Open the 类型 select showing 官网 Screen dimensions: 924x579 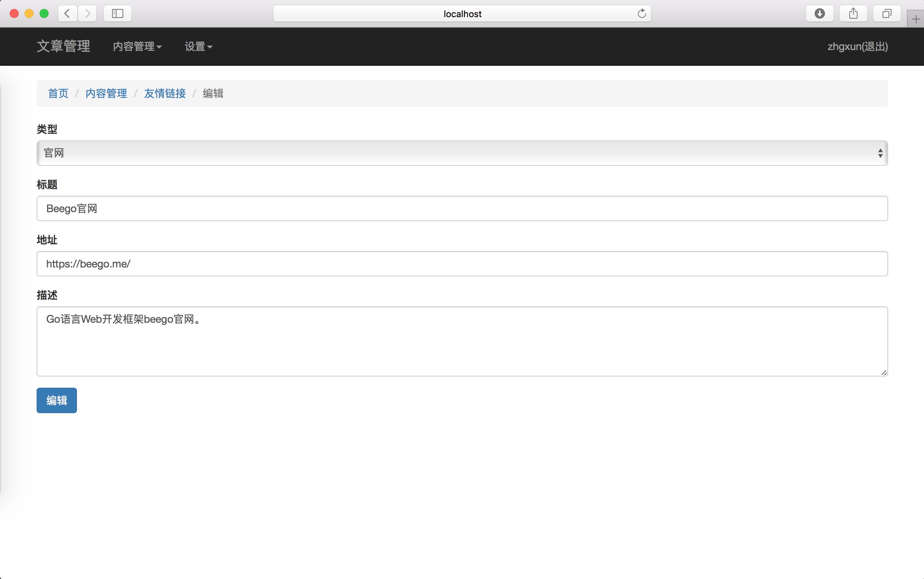point(462,153)
